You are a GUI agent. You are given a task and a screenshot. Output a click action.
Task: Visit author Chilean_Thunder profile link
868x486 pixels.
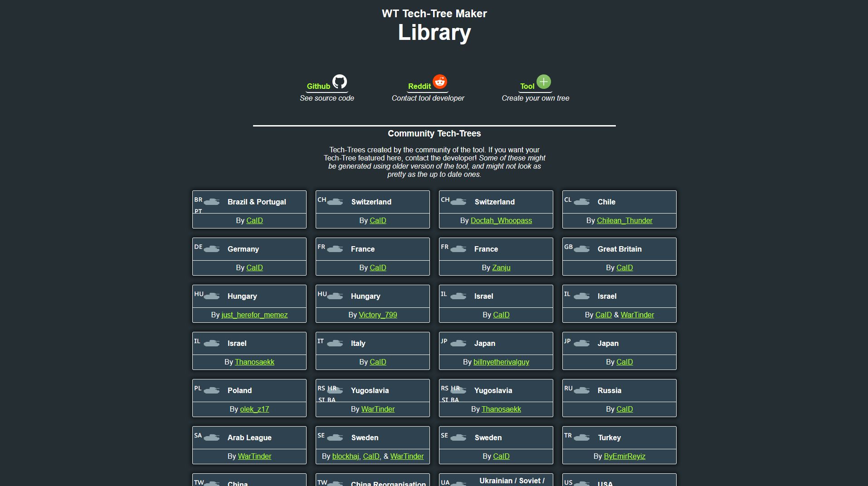[624, 221]
